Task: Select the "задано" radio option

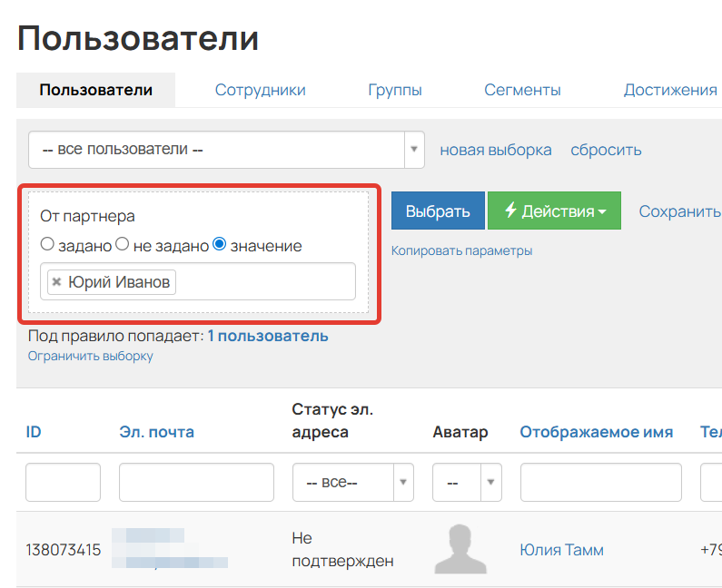Action: (x=47, y=244)
